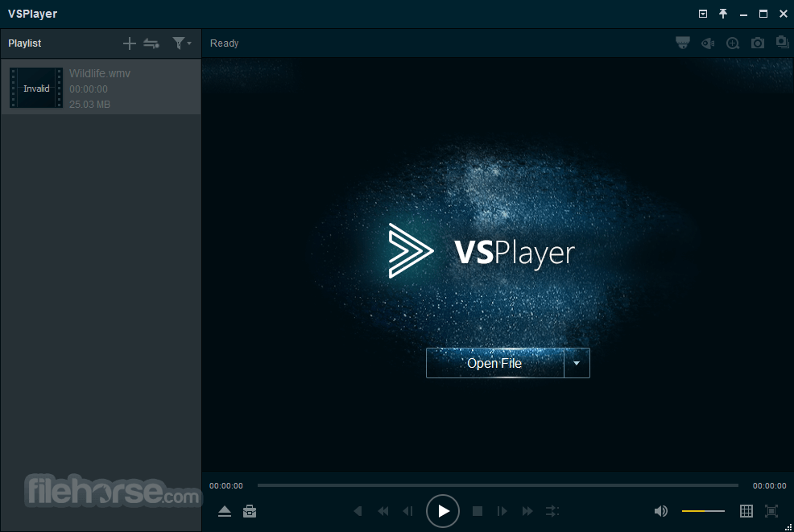Stop playback
Viewport: 794px width, 532px height.
(x=477, y=511)
